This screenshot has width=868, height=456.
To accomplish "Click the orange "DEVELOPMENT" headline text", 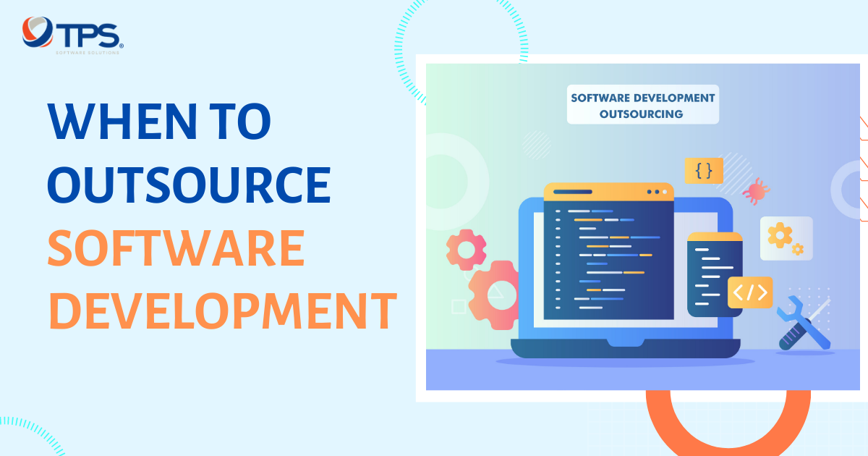I will tap(223, 310).
